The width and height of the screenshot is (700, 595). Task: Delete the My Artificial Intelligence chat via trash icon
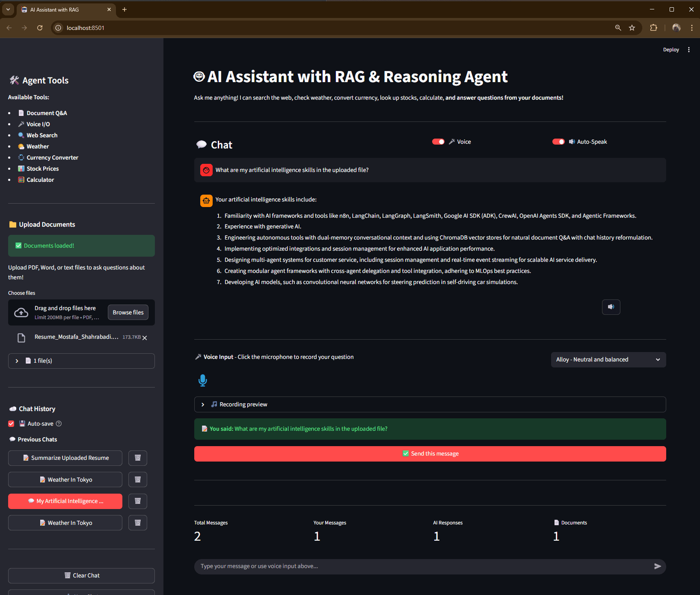click(x=137, y=501)
